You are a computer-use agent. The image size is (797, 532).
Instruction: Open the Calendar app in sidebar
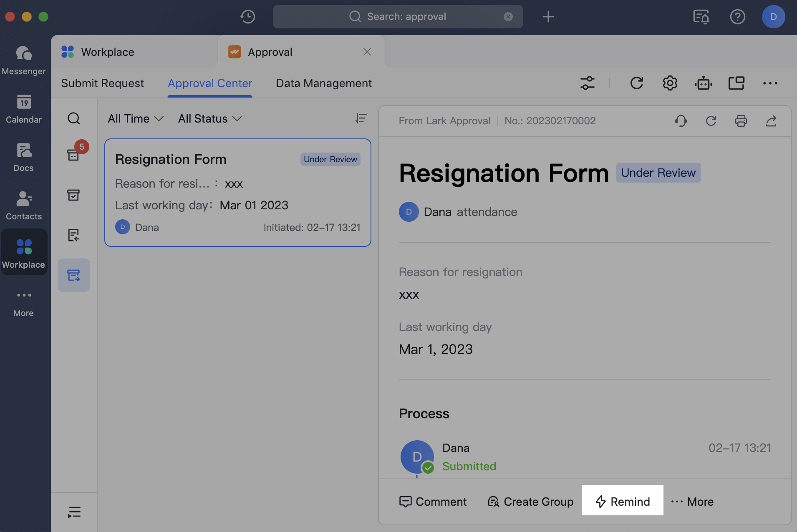24,108
